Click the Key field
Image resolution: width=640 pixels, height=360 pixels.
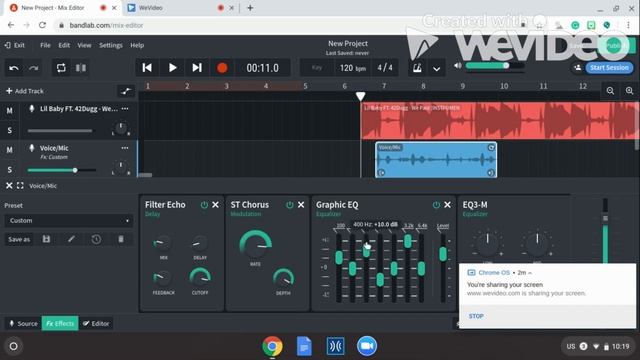click(317, 68)
